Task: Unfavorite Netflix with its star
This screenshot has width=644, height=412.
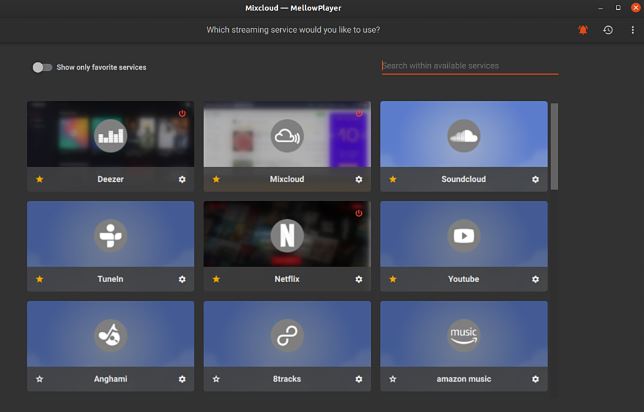Action: 216,279
